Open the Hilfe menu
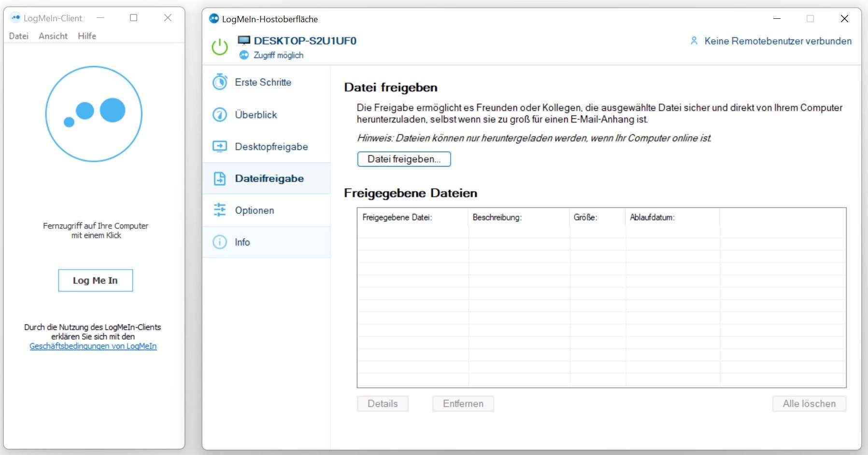 pyautogui.click(x=87, y=36)
